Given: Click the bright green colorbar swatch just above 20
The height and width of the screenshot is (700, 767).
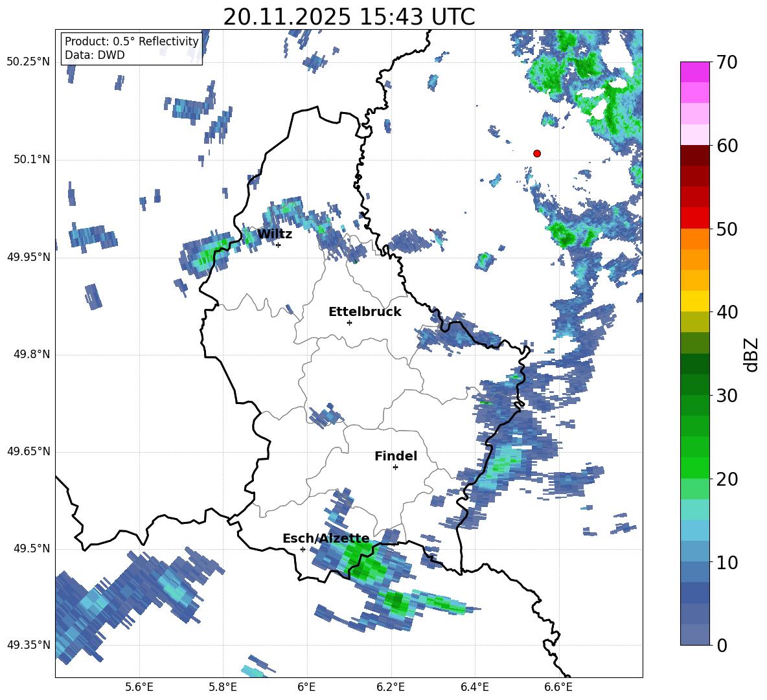Looking at the screenshot, I should pyautogui.click(x=694, y=468).
